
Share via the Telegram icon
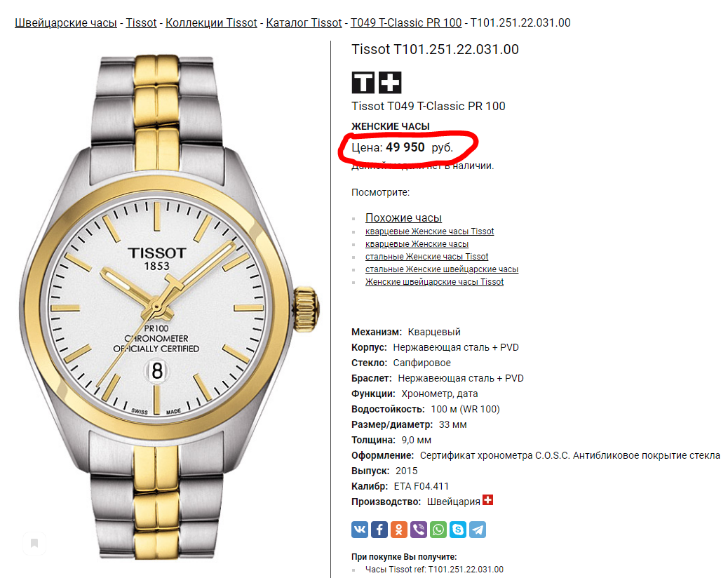click(x=478, y=530)
